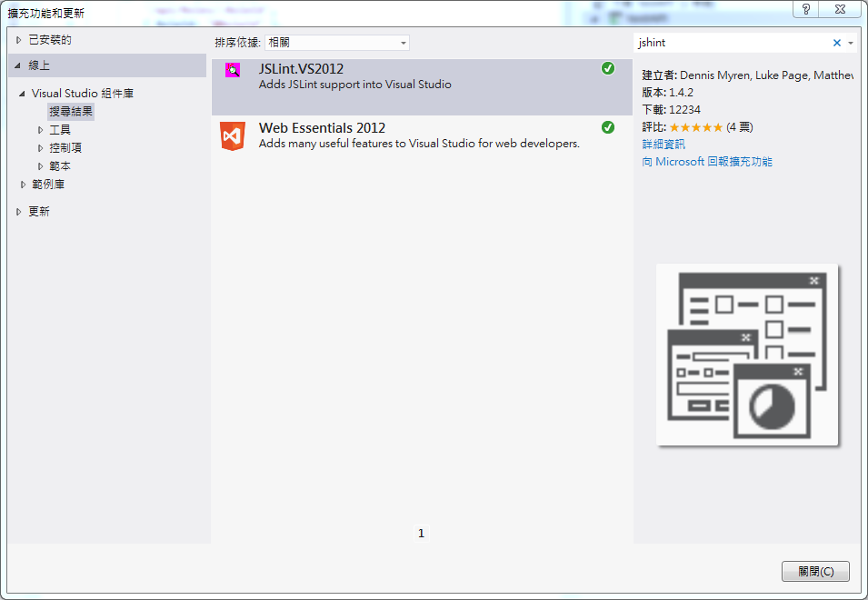
Task: Click the JSLint.VS2012 extension icon
Action: 233,70
